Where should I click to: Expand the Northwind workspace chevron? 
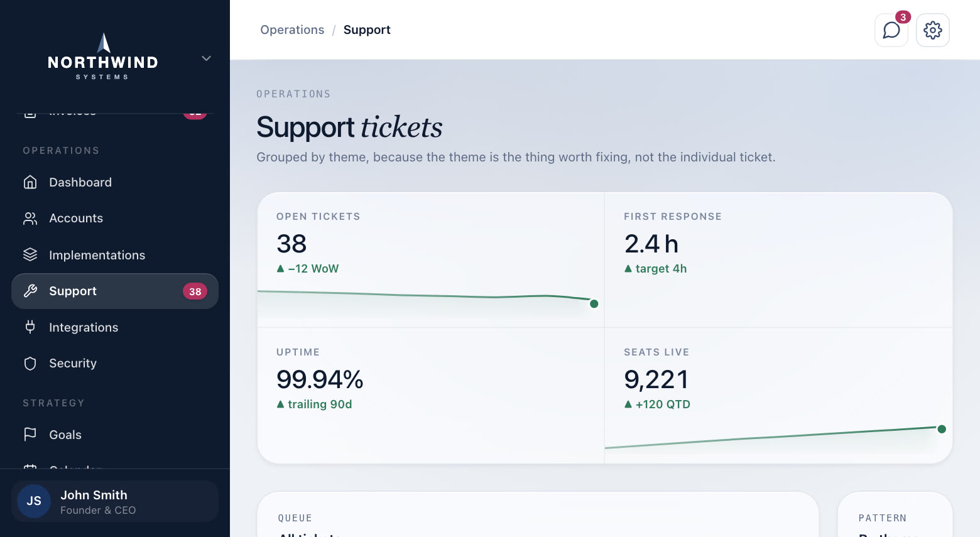206,58
